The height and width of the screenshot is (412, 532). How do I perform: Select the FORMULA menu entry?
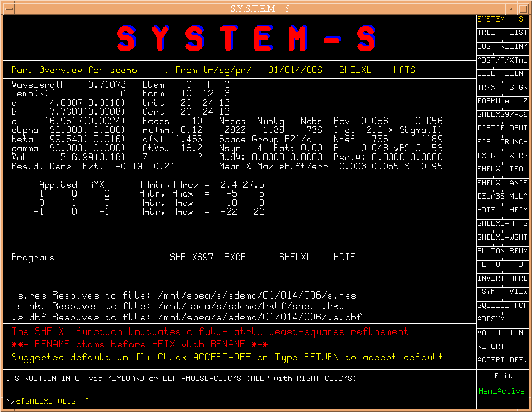[493, 101]
